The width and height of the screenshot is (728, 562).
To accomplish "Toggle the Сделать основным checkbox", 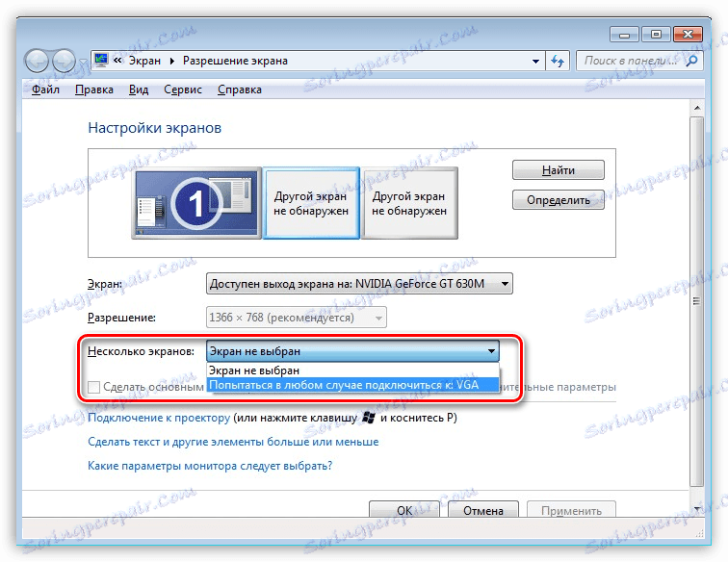I will point(93,387).
